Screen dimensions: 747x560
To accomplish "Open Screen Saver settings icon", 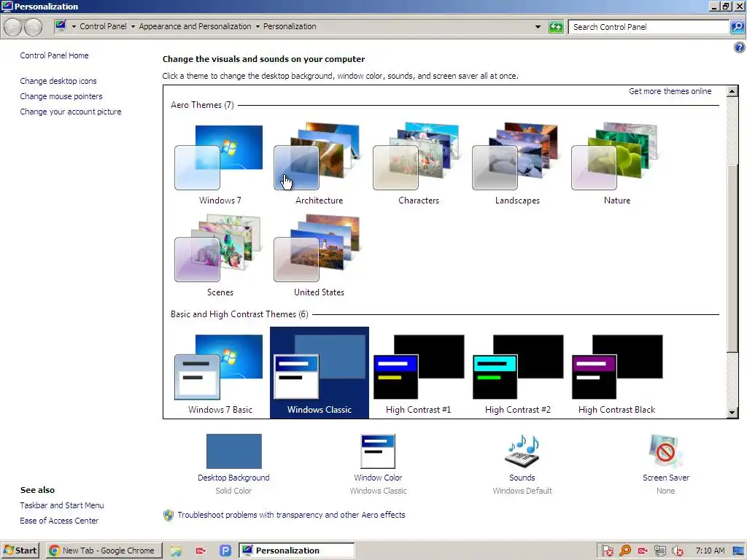I will 665,451.
